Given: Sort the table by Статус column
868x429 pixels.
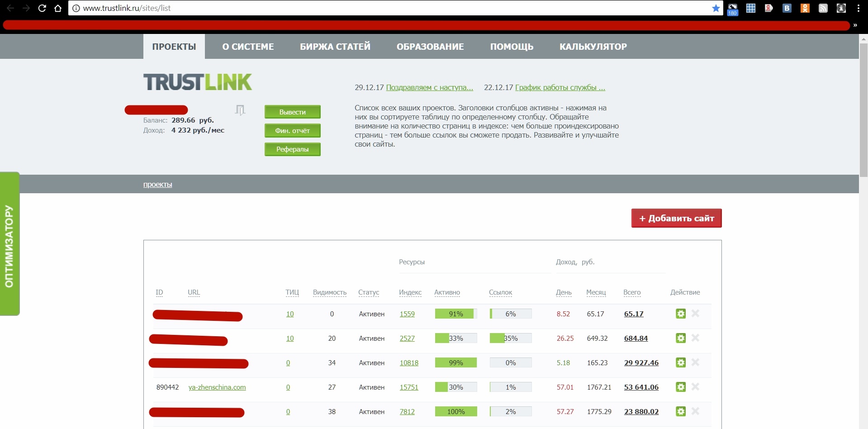Looking at the screenshot, I should coord(369,292).
